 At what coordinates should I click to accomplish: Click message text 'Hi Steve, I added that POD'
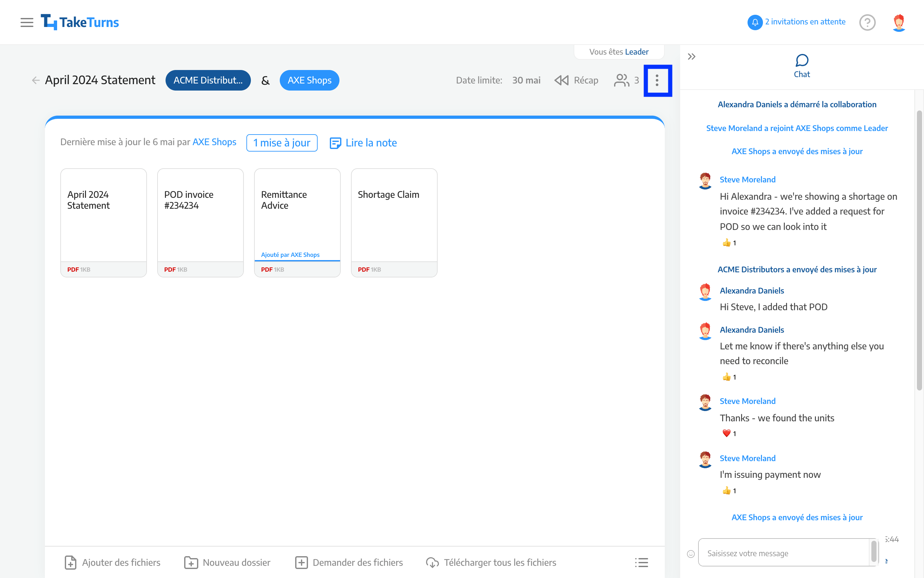774,307
